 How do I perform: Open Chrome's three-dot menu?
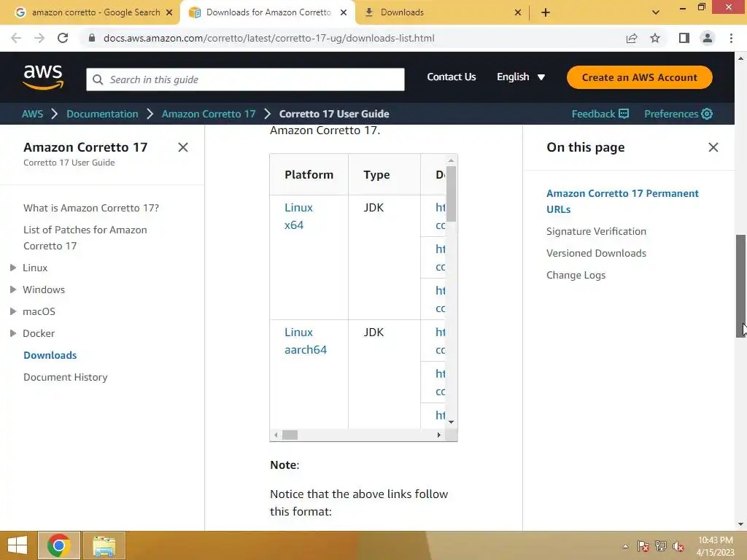[731, 38]
